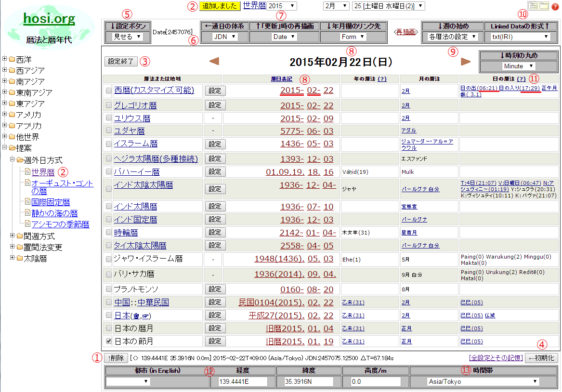Click the red help question mark icon
The height and width of the screenshot is (392, 562).
coord(554,6)
